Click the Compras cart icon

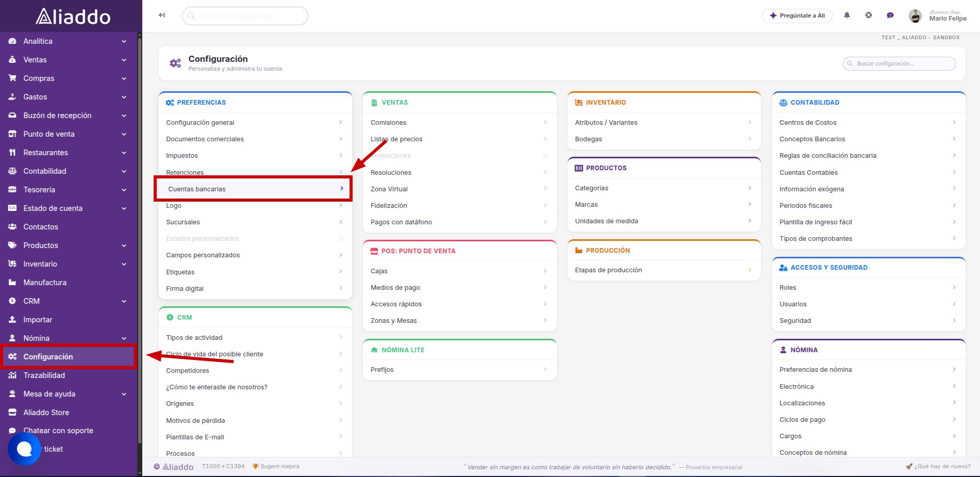click(x=12, y=78)
